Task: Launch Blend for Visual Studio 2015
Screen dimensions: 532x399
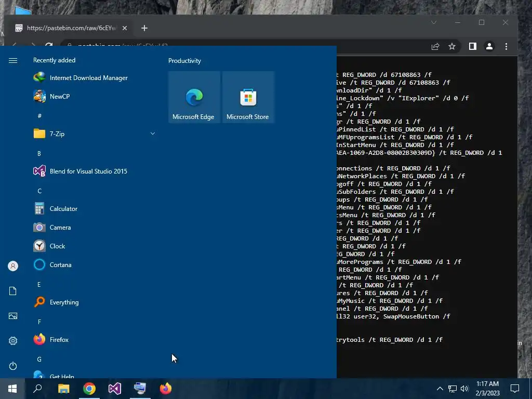Action: point(95,171)
